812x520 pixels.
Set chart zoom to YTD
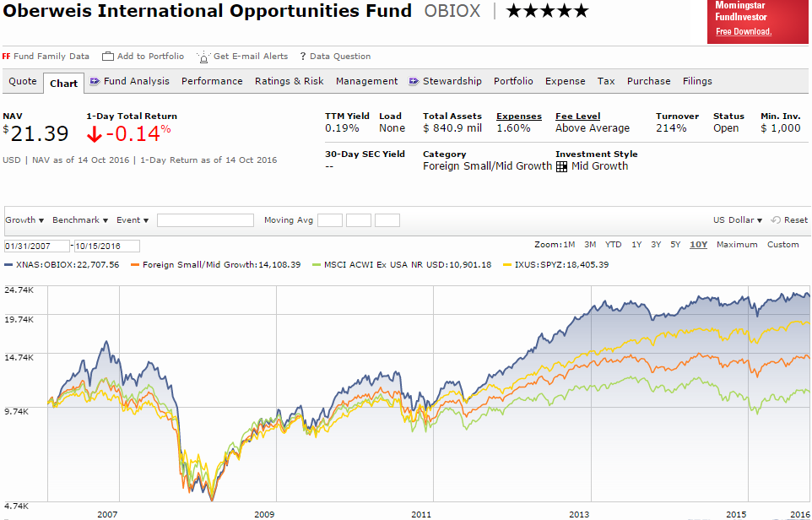pos(613,245)
